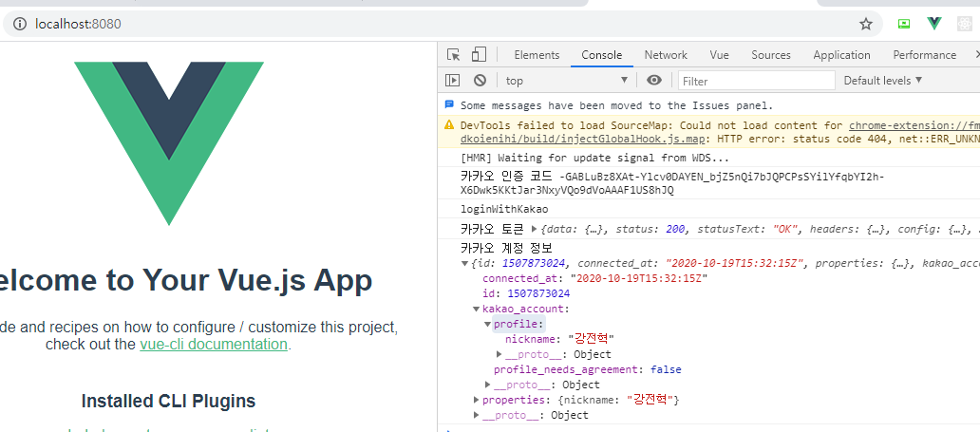Image resolution: width=980 pixels, height=432 pixels.
Task: Expand the properties object node
Action: 477,400
